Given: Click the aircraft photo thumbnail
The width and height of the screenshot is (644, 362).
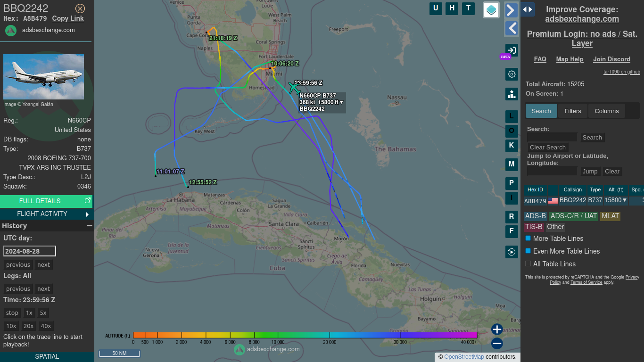Looking at the screenshot, I should [43, 77].
